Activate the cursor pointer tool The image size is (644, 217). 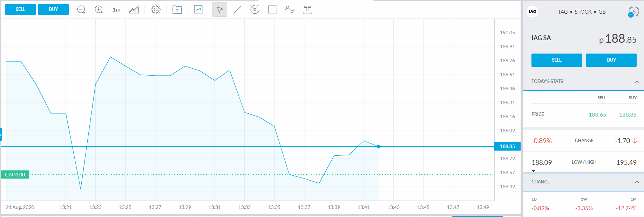coord(220,10)
